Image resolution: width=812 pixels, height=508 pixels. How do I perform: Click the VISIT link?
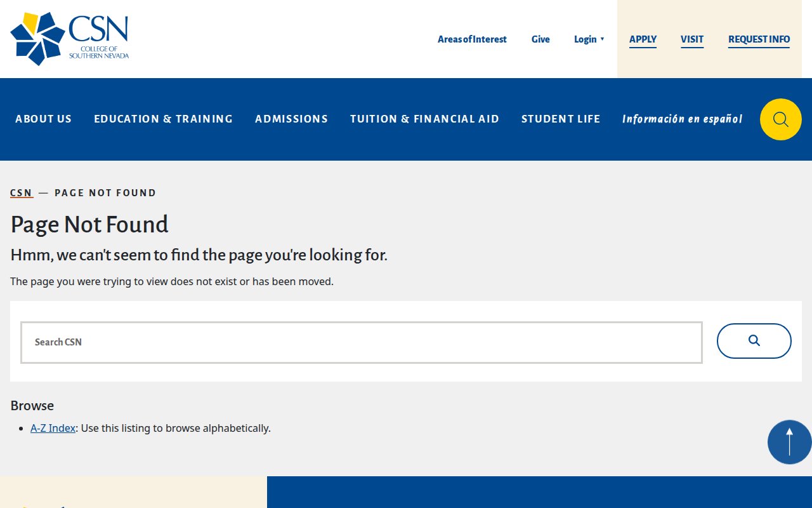pyautogui.click(x=692, y=39)
